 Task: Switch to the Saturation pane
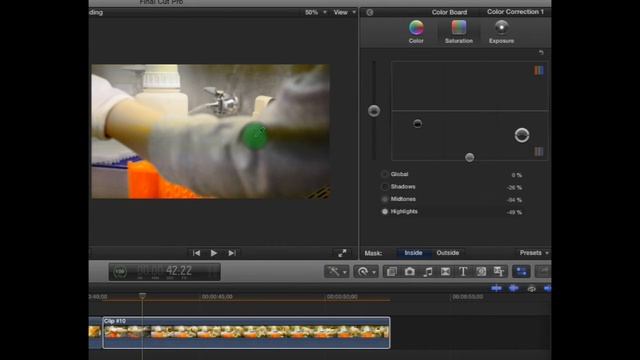pyautogui.click(x=458, y=32)
